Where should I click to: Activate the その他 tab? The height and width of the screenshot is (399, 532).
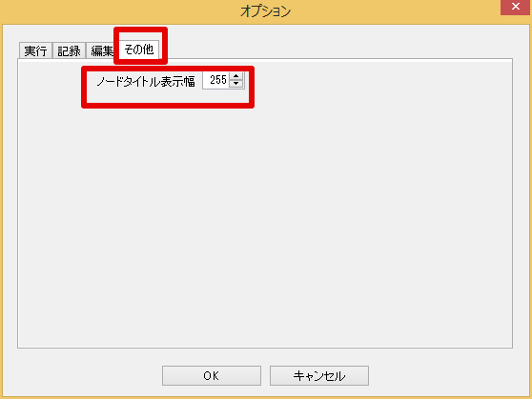[x=139, y=50]
